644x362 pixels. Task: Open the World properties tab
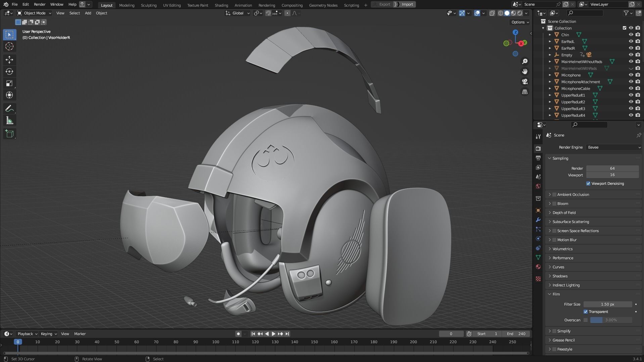(538, 186)
